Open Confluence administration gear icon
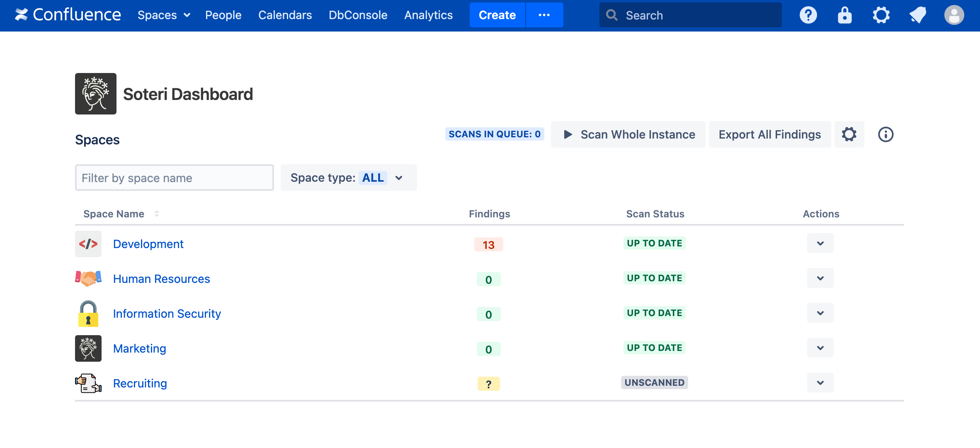The height and width of the screenshot is (448, 980). tap(881, 15)
